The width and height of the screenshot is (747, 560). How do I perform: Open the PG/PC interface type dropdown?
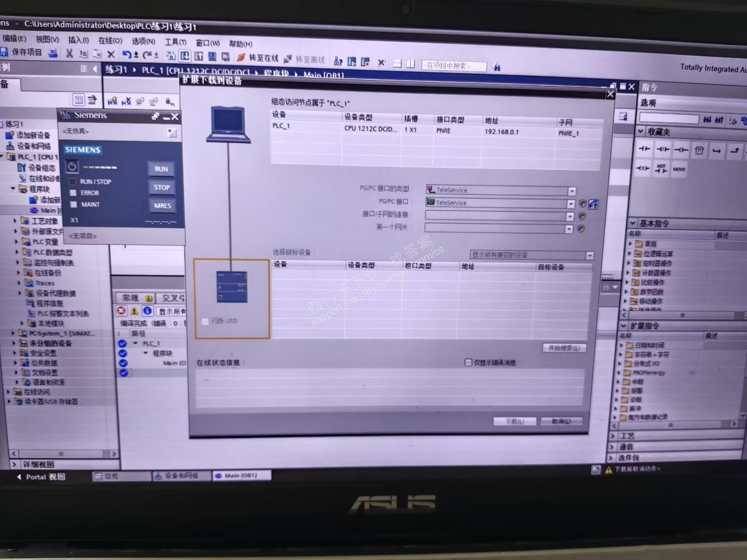click(x=572, y=191)
